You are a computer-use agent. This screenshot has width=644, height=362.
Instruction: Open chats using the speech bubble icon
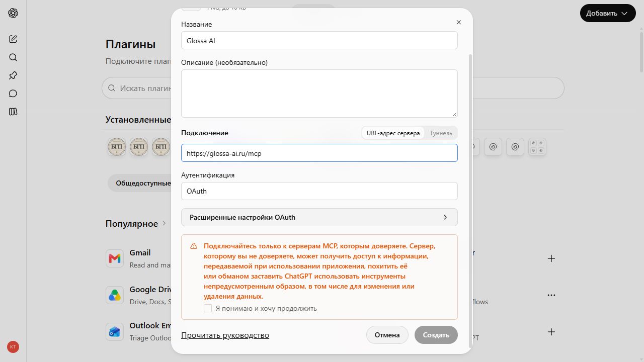[x=13, y=94]
